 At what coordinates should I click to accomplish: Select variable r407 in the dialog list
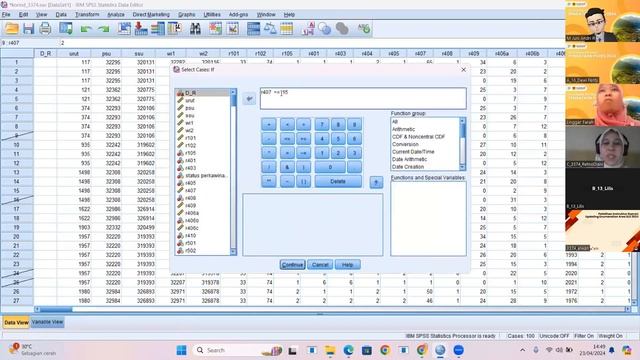[190, 190]
